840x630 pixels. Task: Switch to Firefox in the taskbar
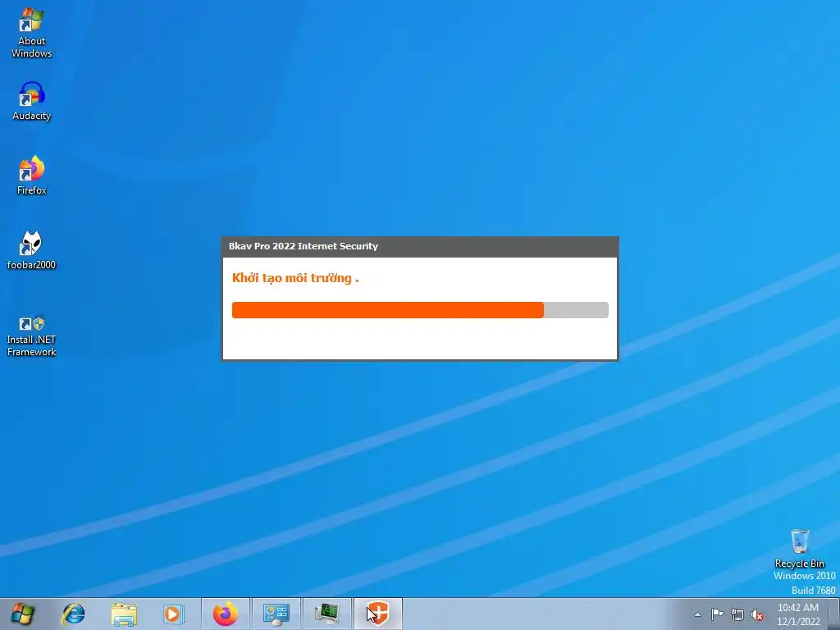click(226, 614)
